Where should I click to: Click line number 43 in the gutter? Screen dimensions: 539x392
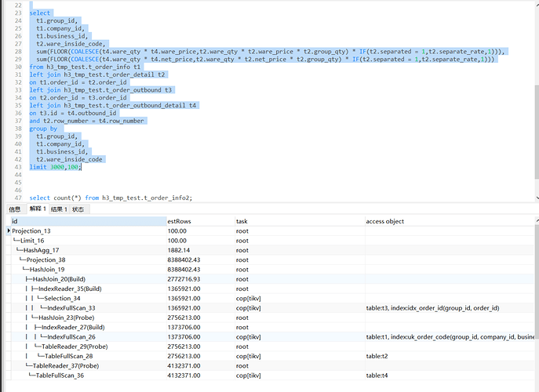pos(18,167)
